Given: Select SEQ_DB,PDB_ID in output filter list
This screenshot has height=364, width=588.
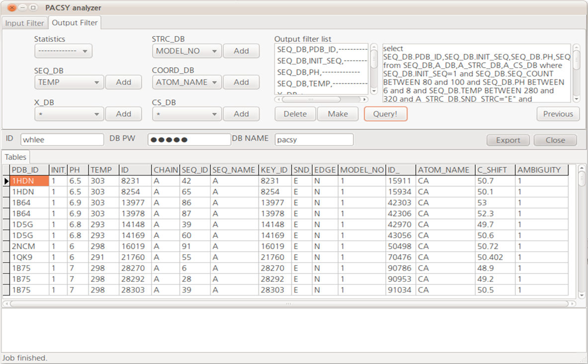Looking at the screenshot, I should (x=322, y=50).
